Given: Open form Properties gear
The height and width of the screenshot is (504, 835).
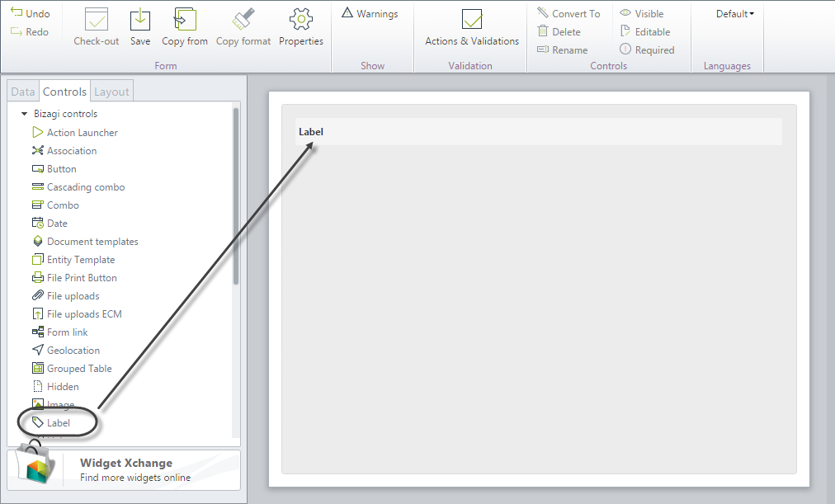Looking at the screenshot, I should click(x=301, y=20).
